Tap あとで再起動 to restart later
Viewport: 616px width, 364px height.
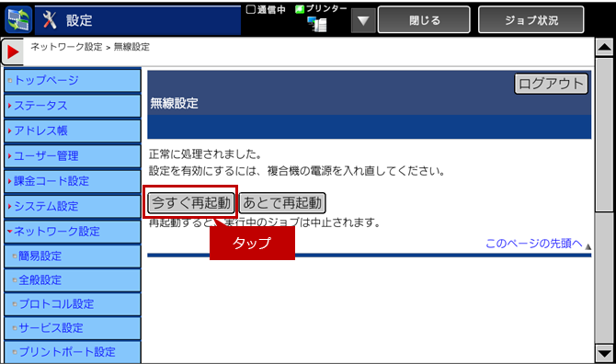point(282,202)
